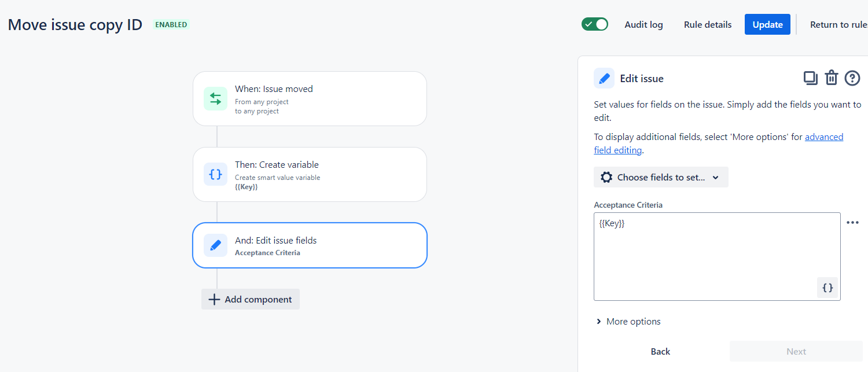
Task: Expand More options section
Action: (x=628, y=322)
